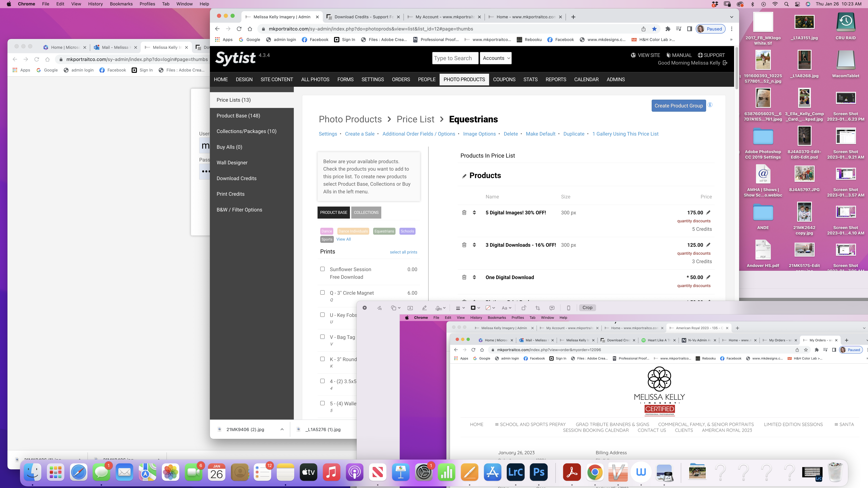Check the 4 - (2) 3.5x5 checkbox
Image resolution: width=868 pixels, height=488 pixels.
322,381
